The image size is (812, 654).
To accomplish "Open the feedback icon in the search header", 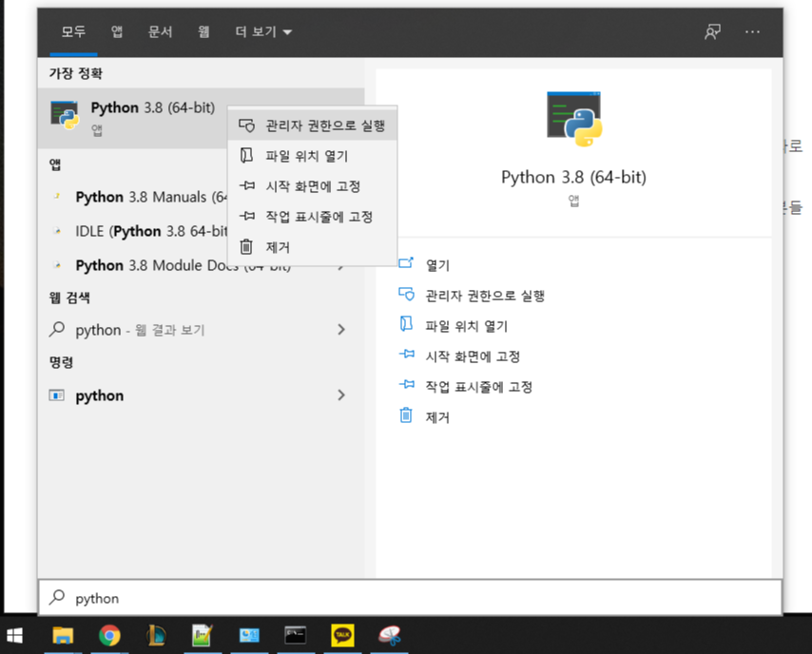I will click(712, 32).
